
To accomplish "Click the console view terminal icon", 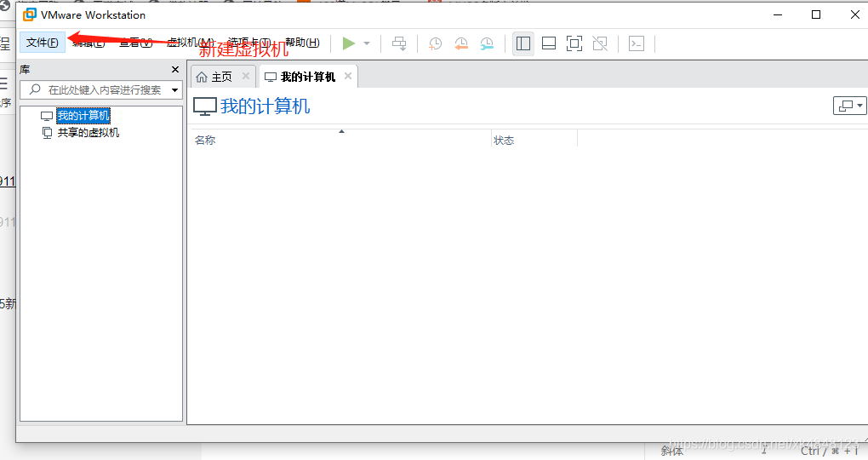I will pyautogui.click(x=637, y=43).
